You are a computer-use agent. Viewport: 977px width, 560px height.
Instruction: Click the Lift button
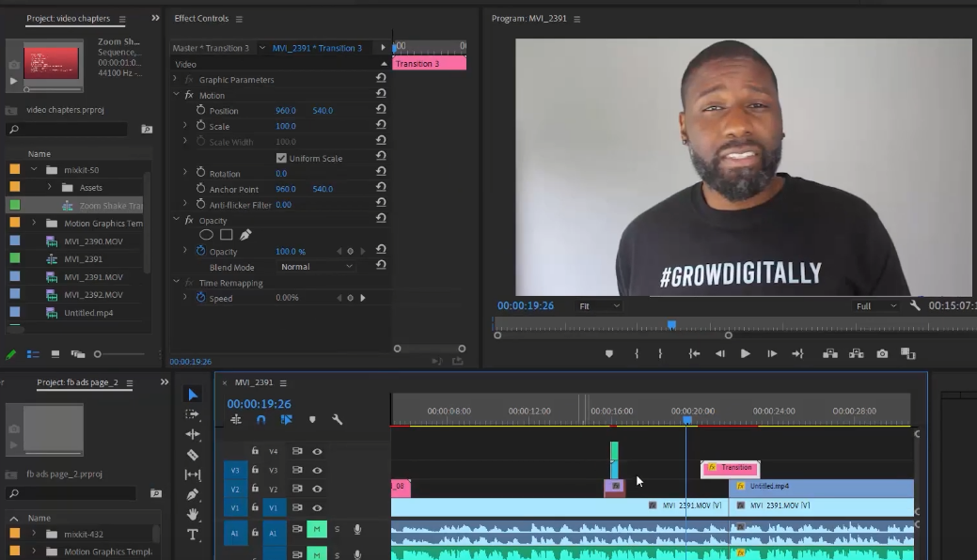(x=830, y=354)
